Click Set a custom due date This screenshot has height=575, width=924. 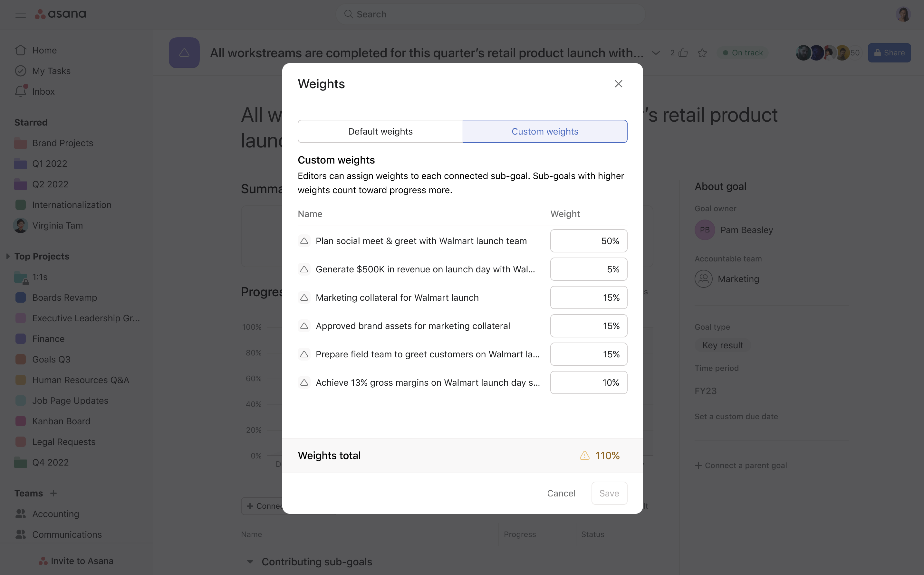736,416
